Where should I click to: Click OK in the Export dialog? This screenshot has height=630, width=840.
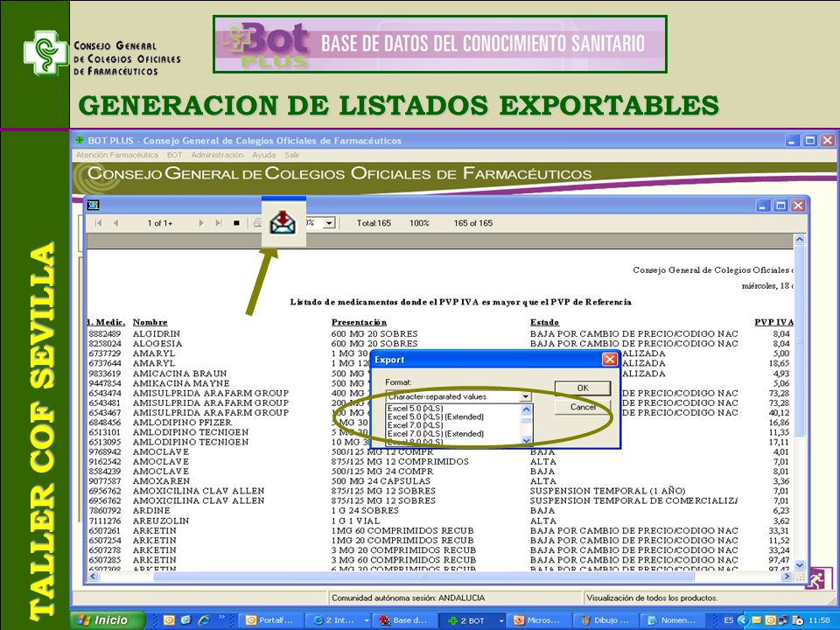click(x=583, y=388)
